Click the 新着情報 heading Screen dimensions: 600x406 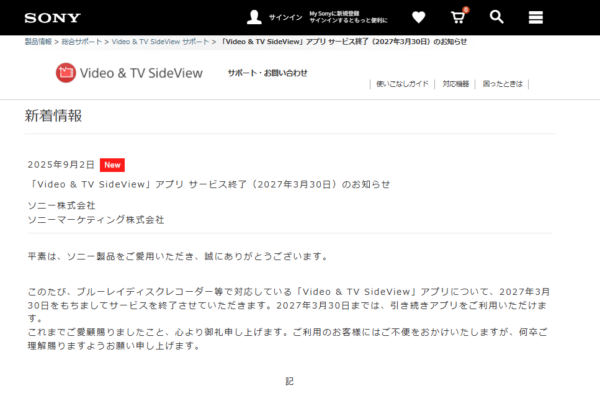pyautogui.click(x=53, y=116)
